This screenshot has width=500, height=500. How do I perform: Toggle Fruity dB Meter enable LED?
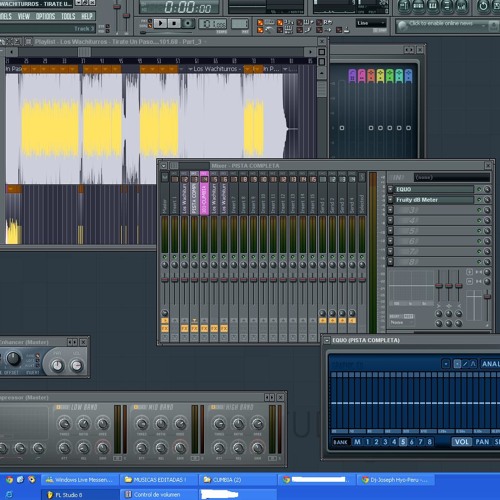pos(479,200)
